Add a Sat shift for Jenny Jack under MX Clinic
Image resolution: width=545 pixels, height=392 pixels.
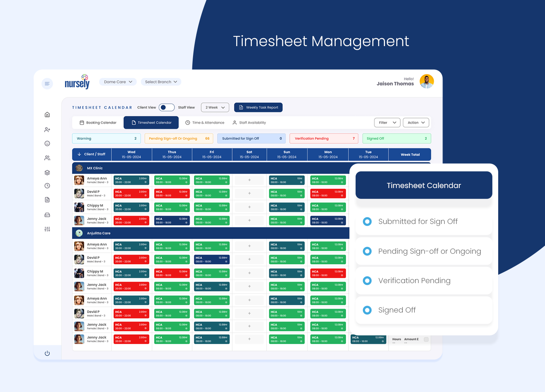pyautogui.click(x=249, y=220)
